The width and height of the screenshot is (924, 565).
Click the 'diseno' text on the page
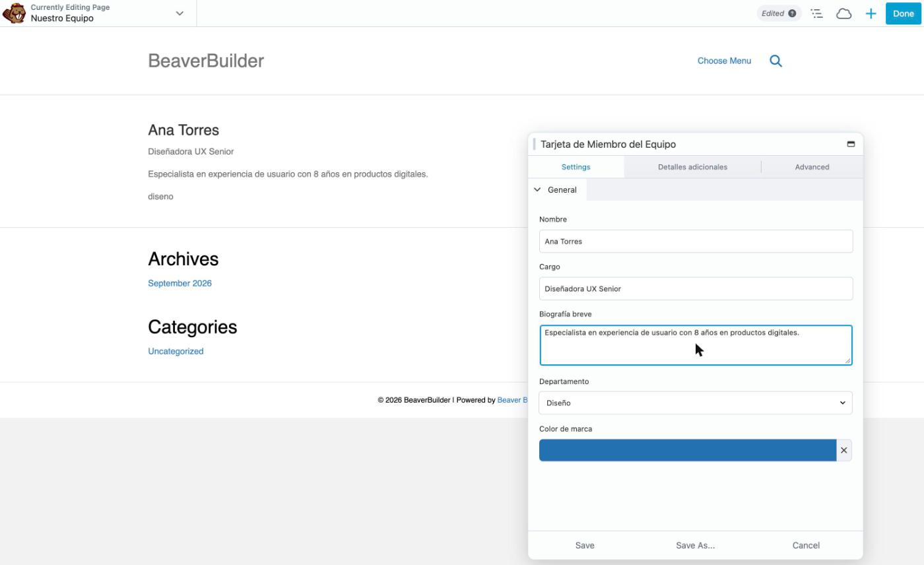(x=160, y=197)
